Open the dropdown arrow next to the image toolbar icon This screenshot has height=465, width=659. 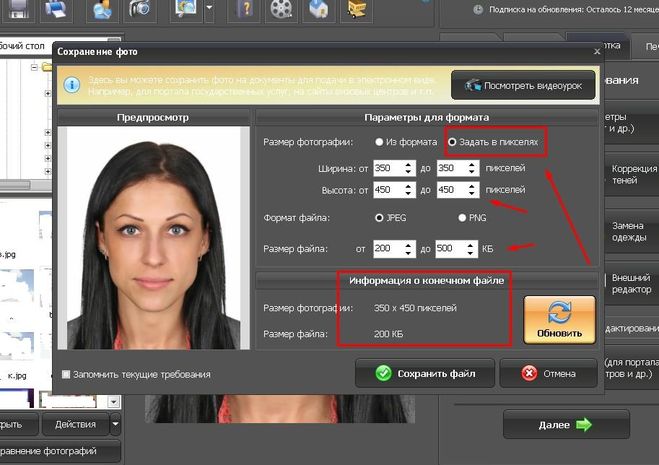209,11
